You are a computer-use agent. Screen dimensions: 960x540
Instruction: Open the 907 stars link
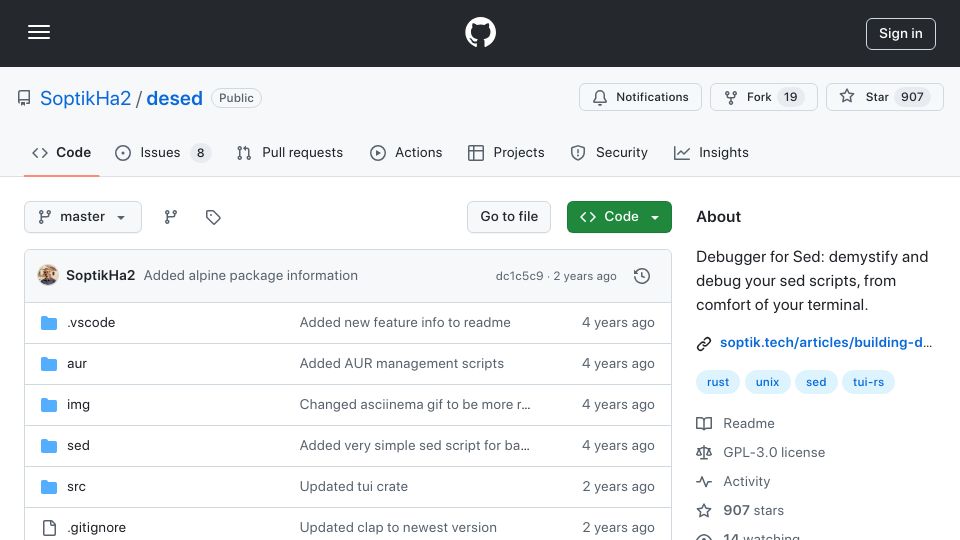coord(753,511)
